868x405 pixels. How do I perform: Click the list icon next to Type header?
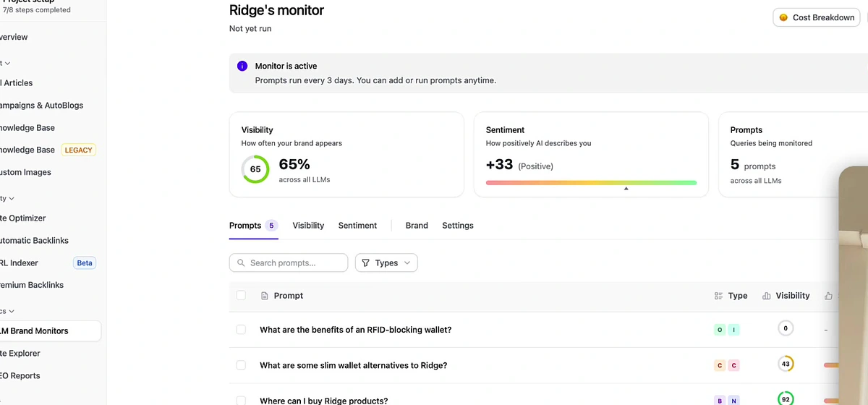coord(718,296)
